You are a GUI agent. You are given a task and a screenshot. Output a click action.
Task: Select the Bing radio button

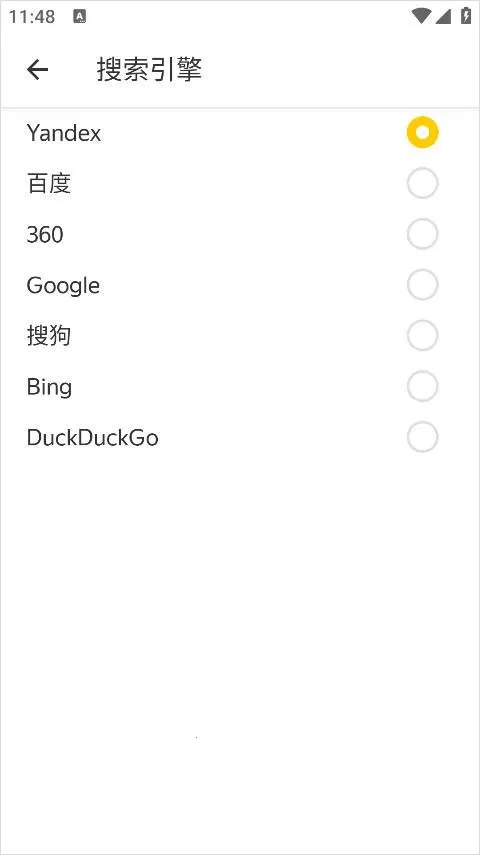(422, 386)
